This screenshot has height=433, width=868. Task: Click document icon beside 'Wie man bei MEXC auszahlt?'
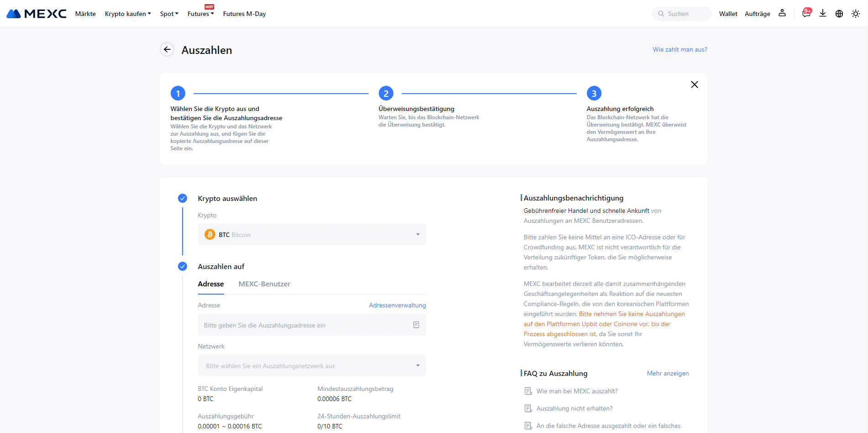[528, 391]
